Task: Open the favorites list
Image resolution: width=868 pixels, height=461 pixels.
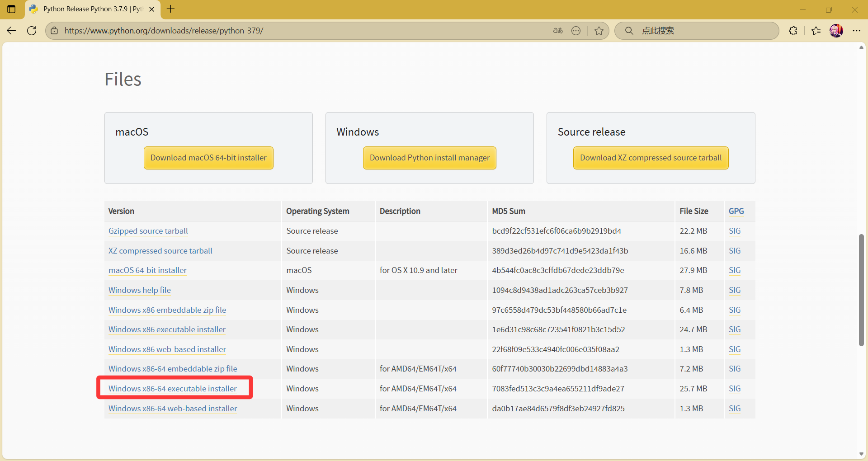Action: [816, 31]
